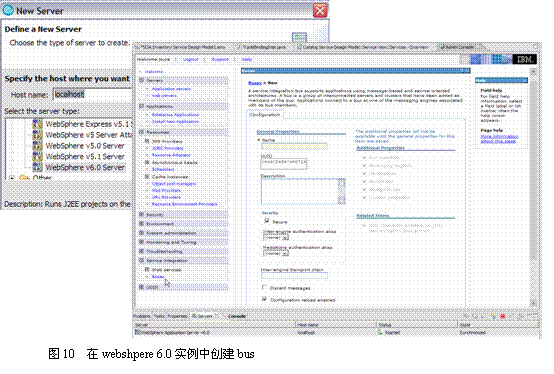The image size is (554, 374).
Task: Switch to the Admin Console editor tab
Action: (459, 47)
